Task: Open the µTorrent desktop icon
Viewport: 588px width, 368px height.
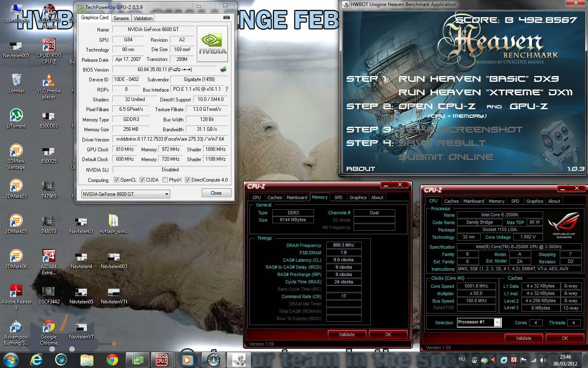Action: 16,118
